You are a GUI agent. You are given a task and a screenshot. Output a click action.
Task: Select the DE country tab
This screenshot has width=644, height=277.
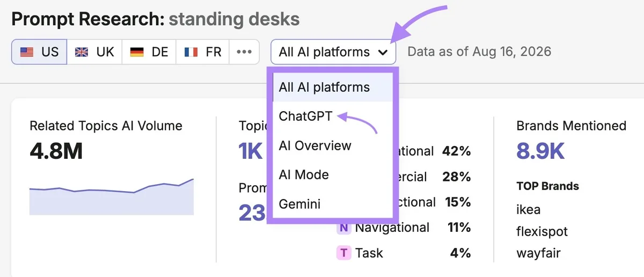149,52
